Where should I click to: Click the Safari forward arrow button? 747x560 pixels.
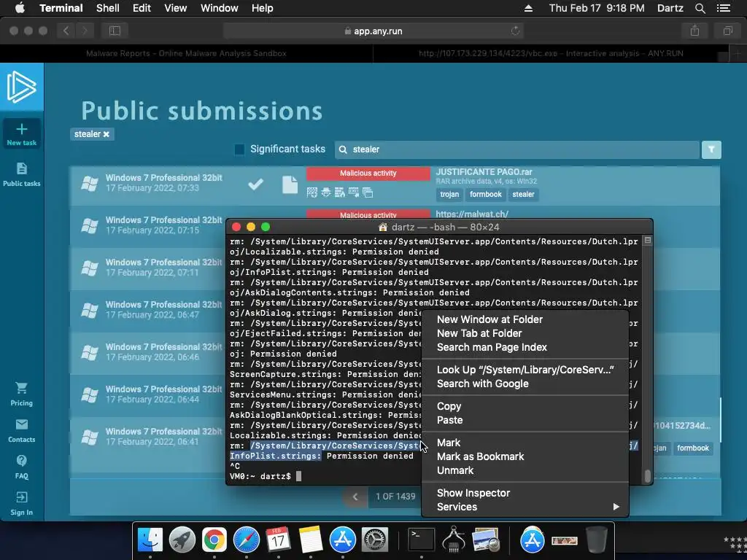click(x=85, y=31)
